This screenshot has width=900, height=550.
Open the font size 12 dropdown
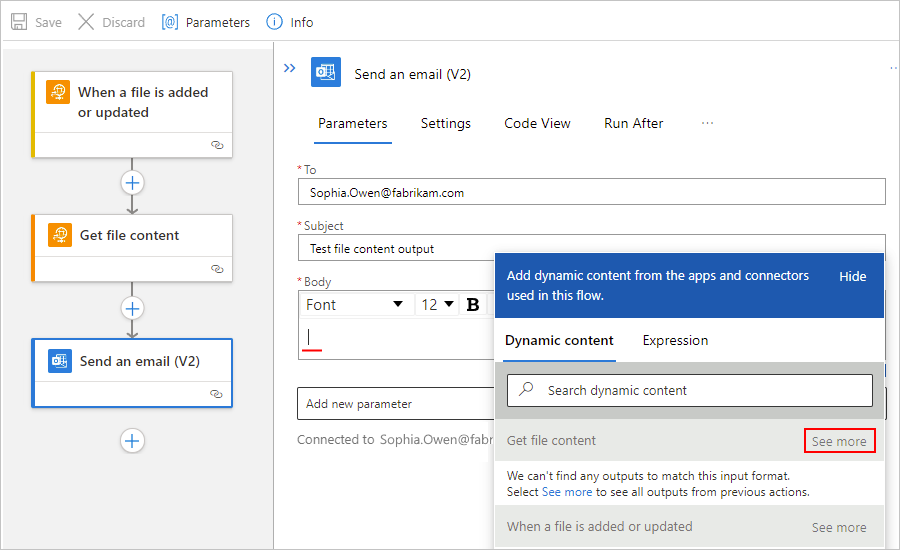click(x=437, y=305)
